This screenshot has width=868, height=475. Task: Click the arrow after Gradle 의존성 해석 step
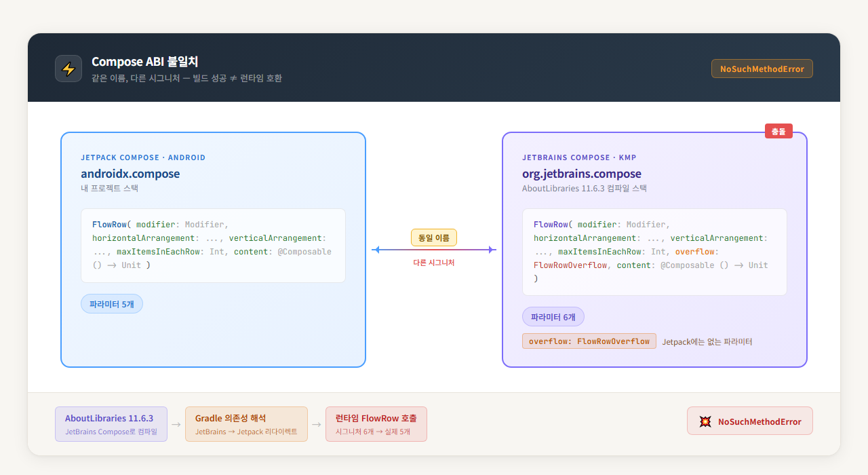317,425
